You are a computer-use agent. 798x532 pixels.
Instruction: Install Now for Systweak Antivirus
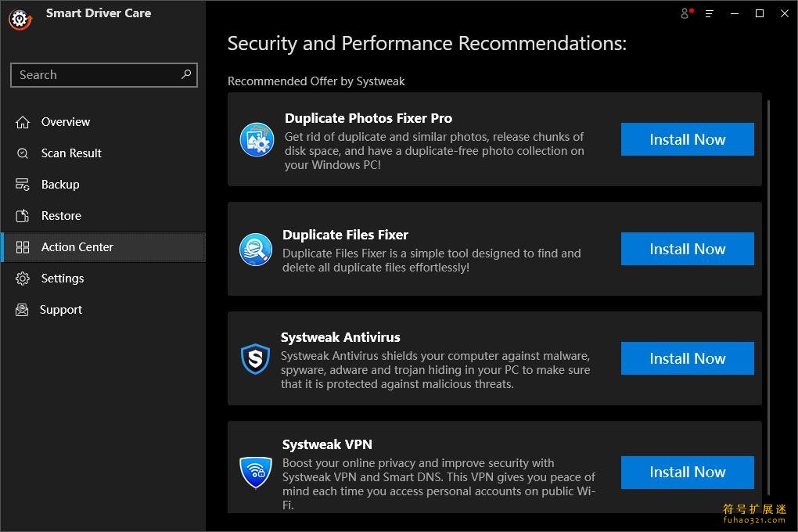click(x=687, y=358)
